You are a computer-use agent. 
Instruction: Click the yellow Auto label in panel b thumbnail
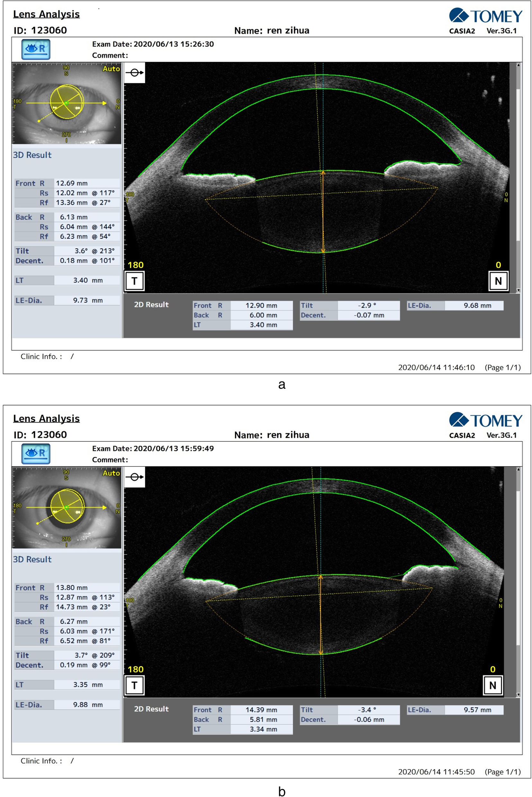[x=111, y=473]
